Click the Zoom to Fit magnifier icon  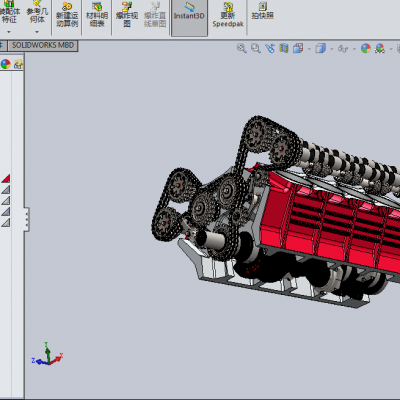pyautogui.click(x=242, y=48)
